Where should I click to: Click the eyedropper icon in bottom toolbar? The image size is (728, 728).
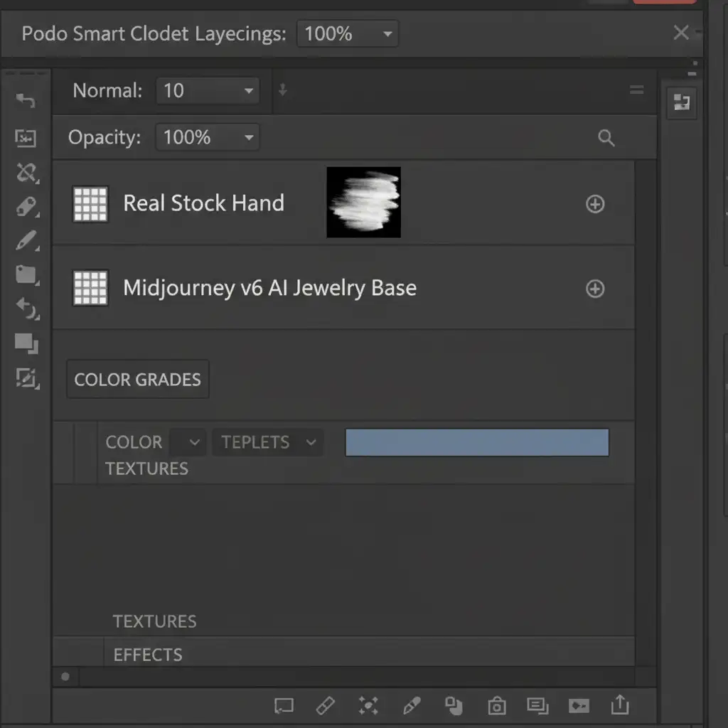click(411, 705)
